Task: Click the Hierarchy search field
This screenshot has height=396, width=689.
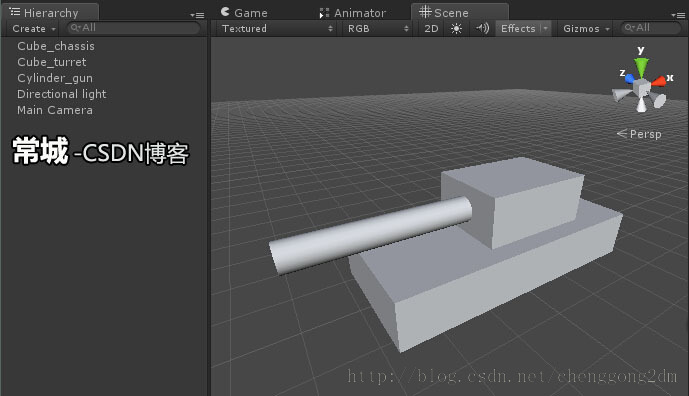Action: pos(134,28)
